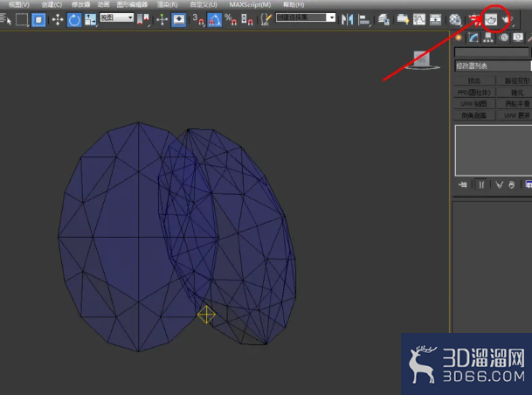
Task: Toggle Show End Result button
Action: pyautogui.click(x=481, y=185)
